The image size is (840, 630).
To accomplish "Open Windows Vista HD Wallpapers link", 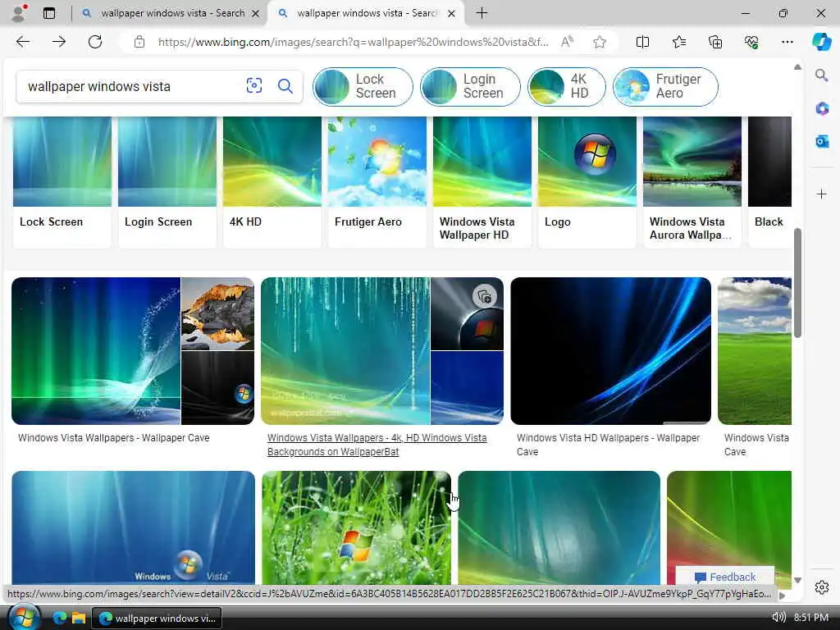I will 608,445.
